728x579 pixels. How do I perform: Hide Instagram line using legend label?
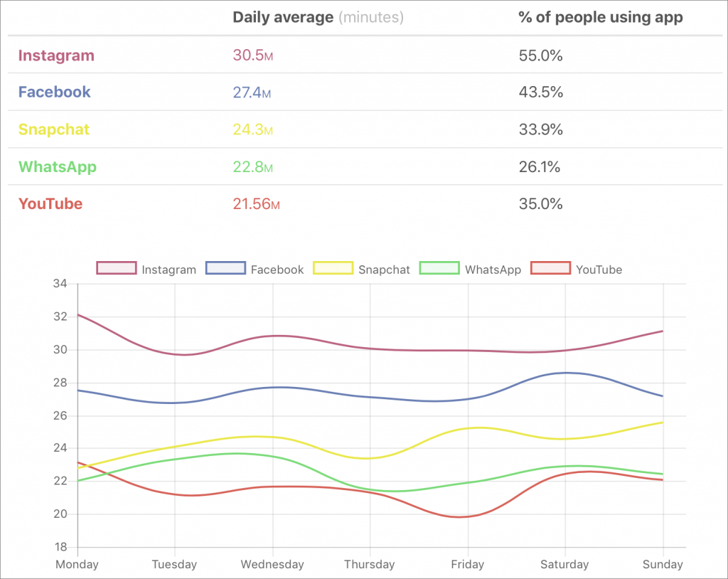pyautogui.click(x=168, y=270)
